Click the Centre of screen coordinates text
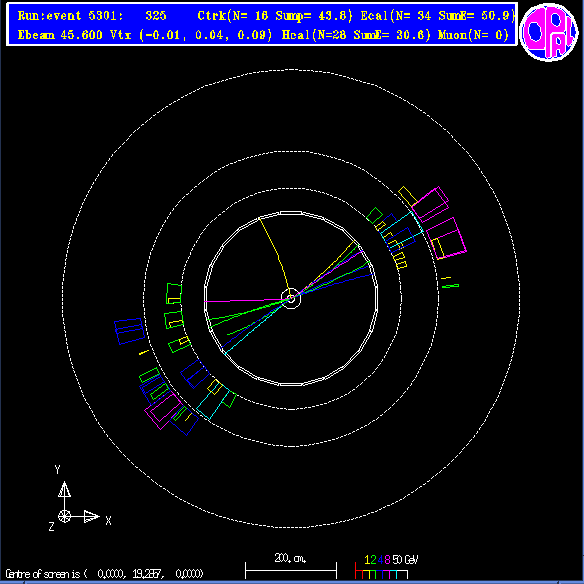 (x=104, y=574)
